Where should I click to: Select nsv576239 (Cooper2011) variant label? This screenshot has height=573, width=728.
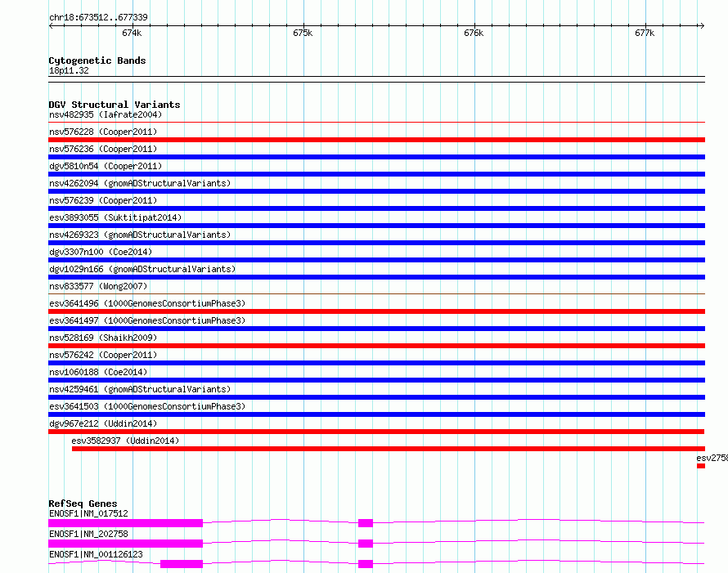pos(103,200)
